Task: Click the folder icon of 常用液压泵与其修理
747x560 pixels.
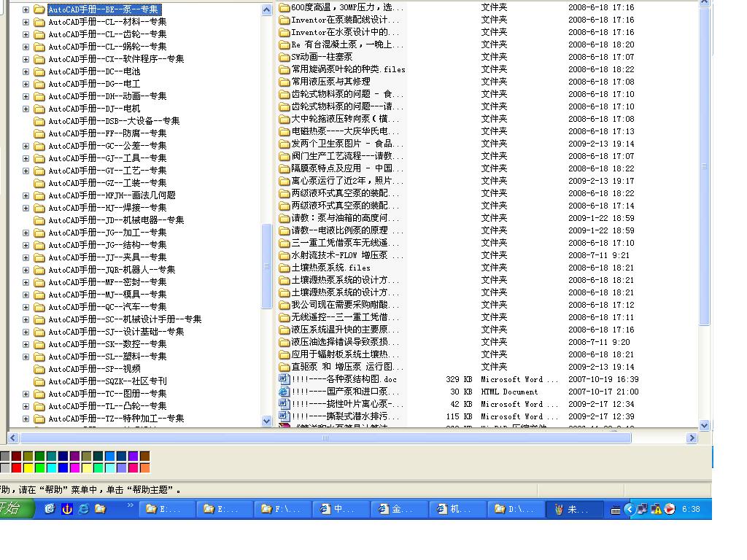Action: click(x=285, y=82)
